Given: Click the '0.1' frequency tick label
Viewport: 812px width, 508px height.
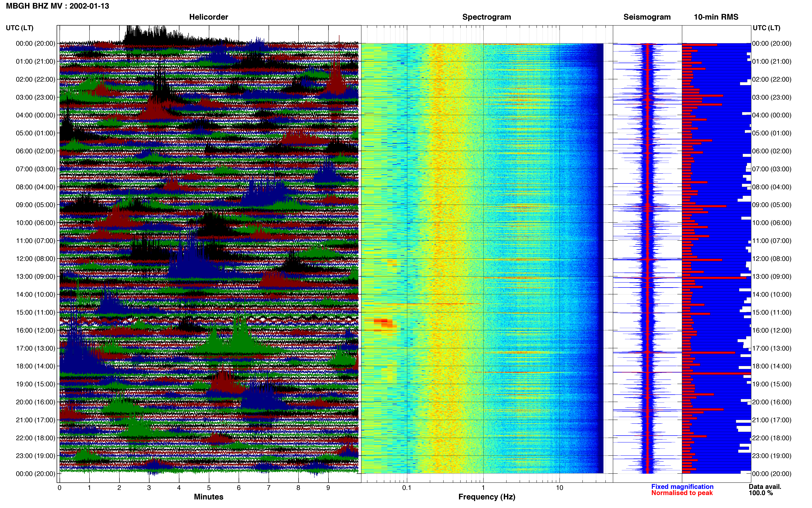Looking at the screenshot, I should [x=407, y=488].
